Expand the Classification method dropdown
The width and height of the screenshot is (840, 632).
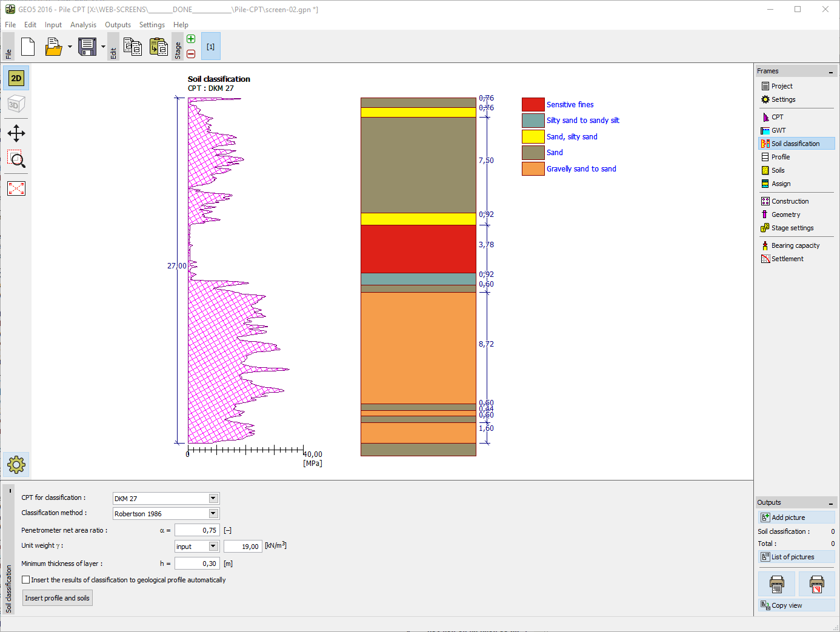click(213, 513)
